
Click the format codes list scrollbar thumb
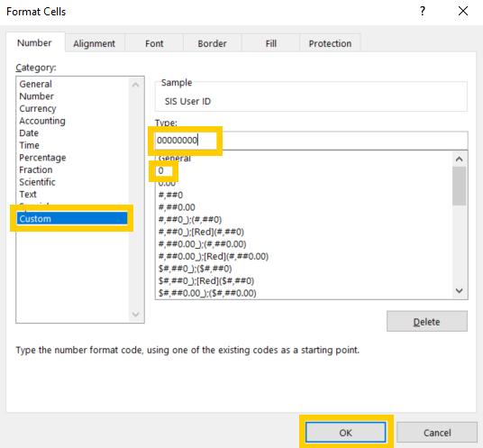(x=459, y=186)
